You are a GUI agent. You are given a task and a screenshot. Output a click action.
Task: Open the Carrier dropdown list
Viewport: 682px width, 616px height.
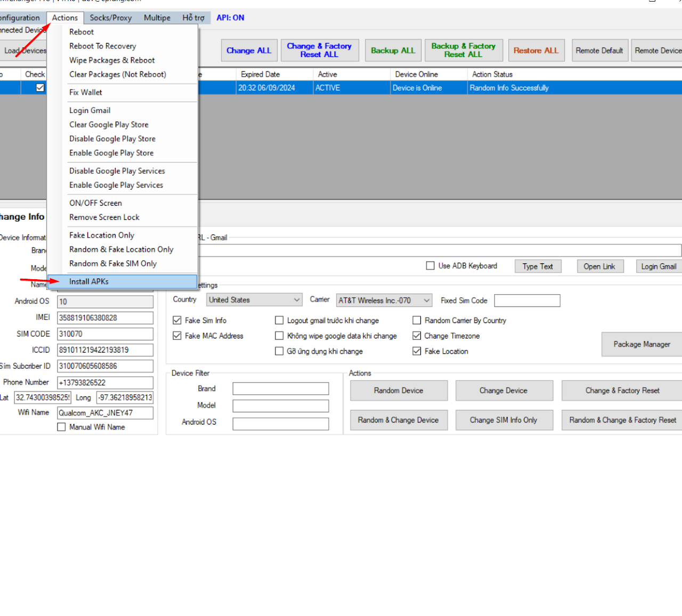(384, 301)
